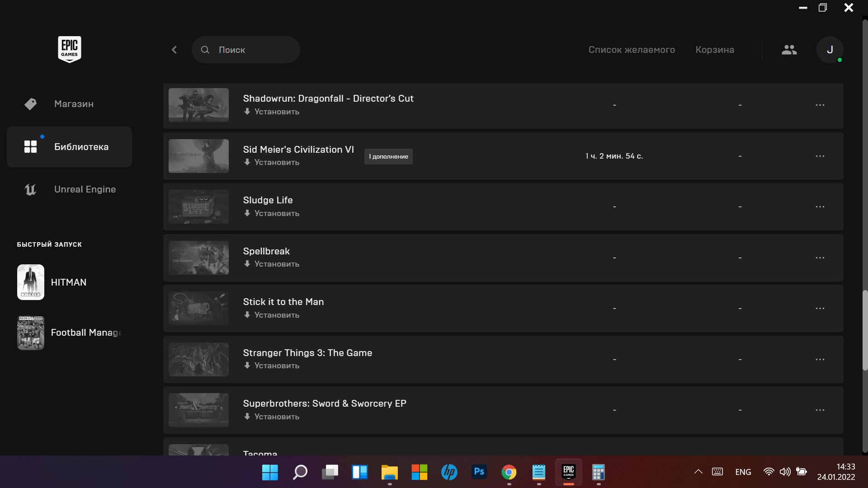Click the 1 дополнение badge
The height and width of the screenshot is (488, 868).
click(x=388, y=156)
